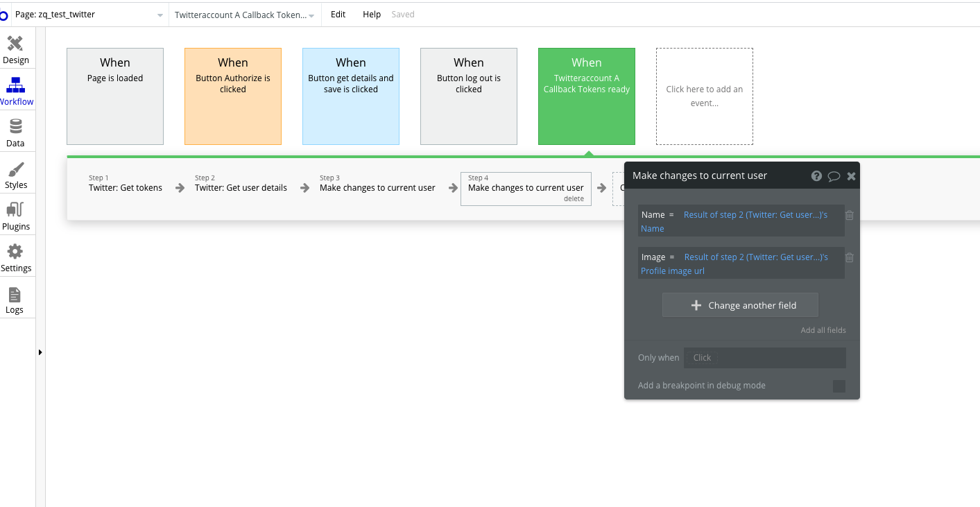Image resolution: width=980 pixels, height=507 pixels.
Task: Close the Make changes to current user panel
Action: pos(851,176)
